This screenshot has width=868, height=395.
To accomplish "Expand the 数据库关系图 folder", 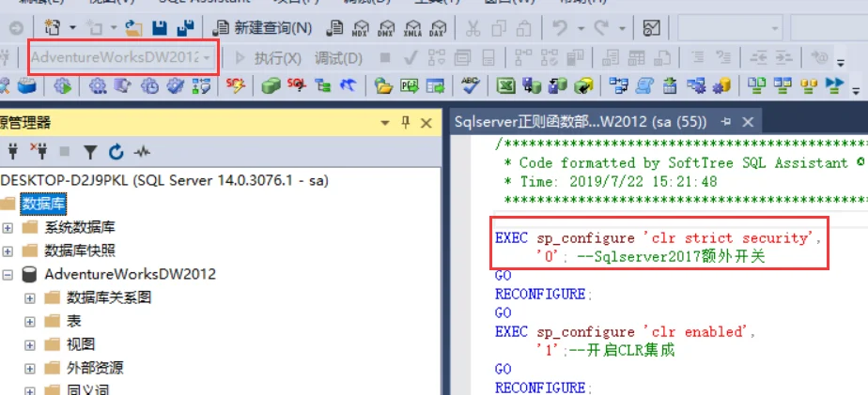I will coord(30,298).
